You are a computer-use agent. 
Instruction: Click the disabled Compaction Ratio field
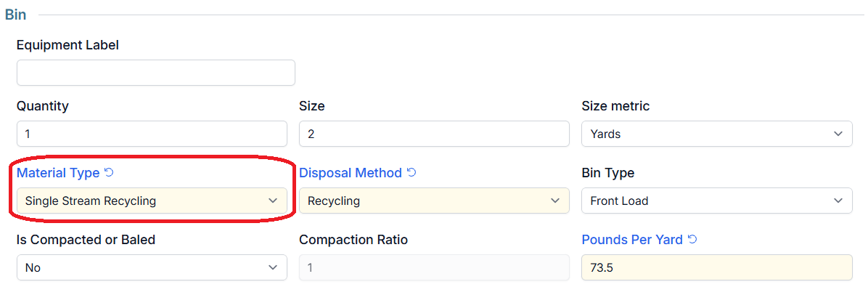pos(434,267)
